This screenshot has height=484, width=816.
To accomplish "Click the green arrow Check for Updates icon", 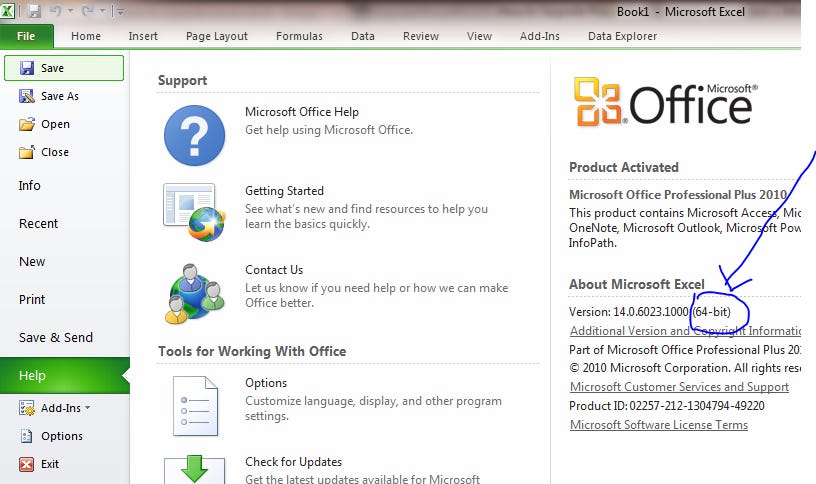I will [195, 469].
